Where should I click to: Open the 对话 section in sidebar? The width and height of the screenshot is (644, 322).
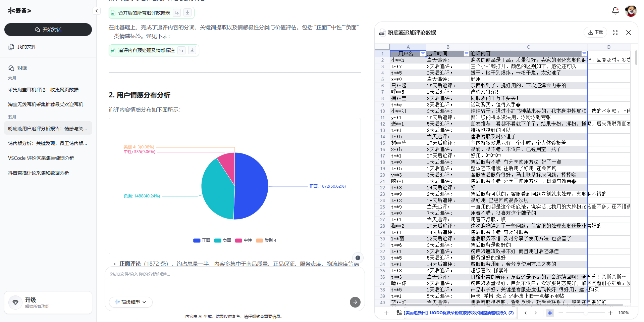[22, 68]
